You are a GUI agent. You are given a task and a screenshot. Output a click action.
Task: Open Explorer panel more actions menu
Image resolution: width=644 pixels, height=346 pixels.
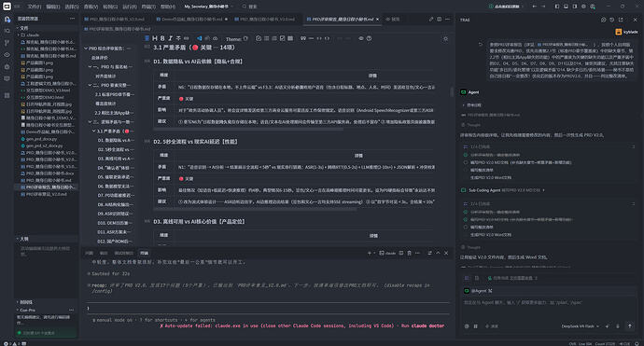pyautogui.click(x=72, y=19)
